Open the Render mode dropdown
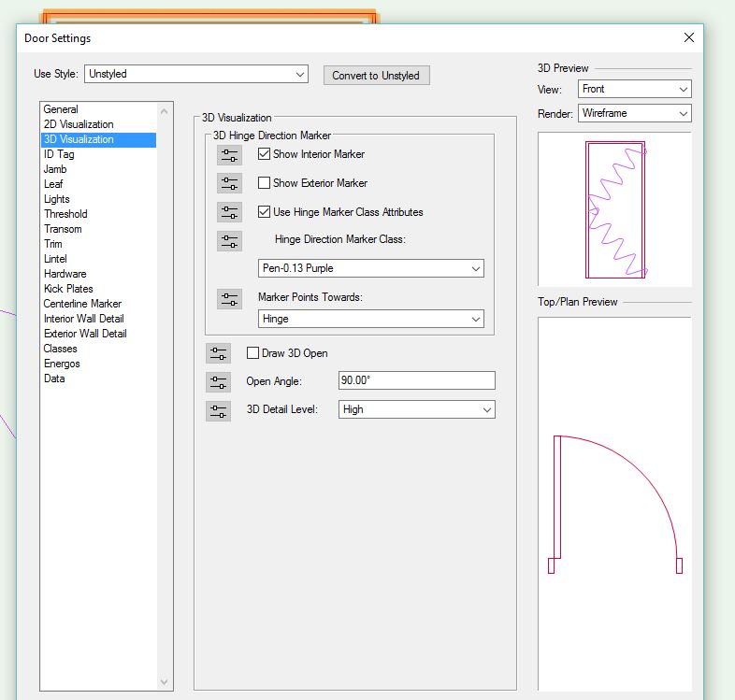This screenshot has width=735, height=700. click(x=634, y=113)
